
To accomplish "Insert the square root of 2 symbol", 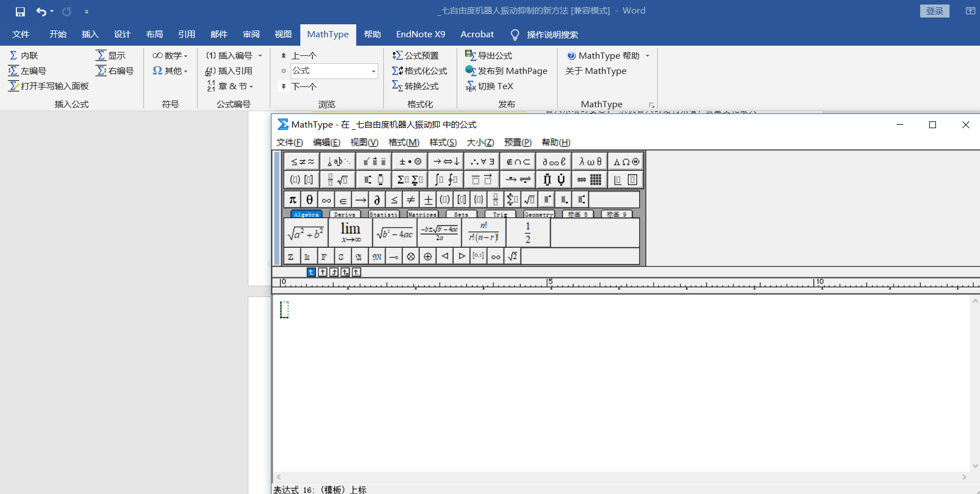I will tap(513, 256).
